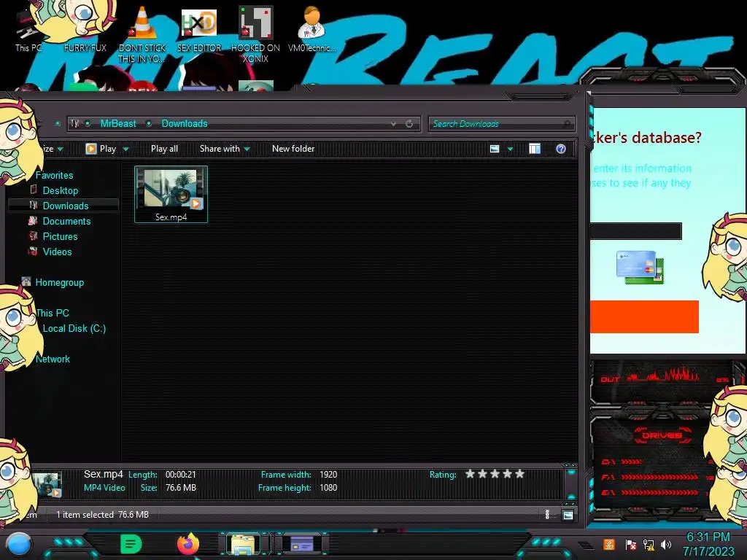747x560 pixels.
Task: Click the refresh icon in the address bar
Action: coord(409,124)
